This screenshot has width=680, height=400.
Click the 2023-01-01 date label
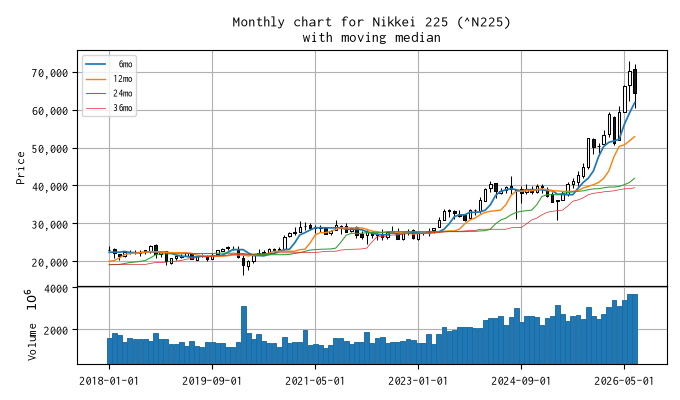pos(418,381)
